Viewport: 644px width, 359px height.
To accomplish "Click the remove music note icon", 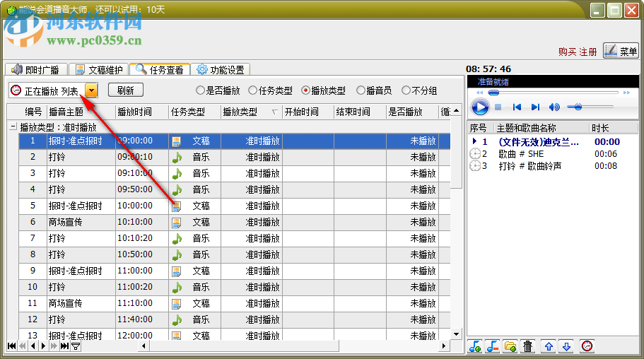I will pos(493,346).
